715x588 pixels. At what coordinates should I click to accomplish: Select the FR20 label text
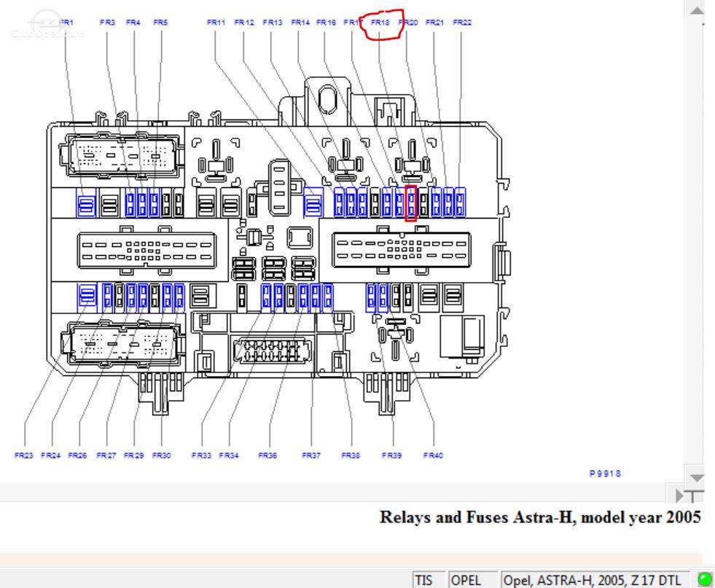click(408, 22)
